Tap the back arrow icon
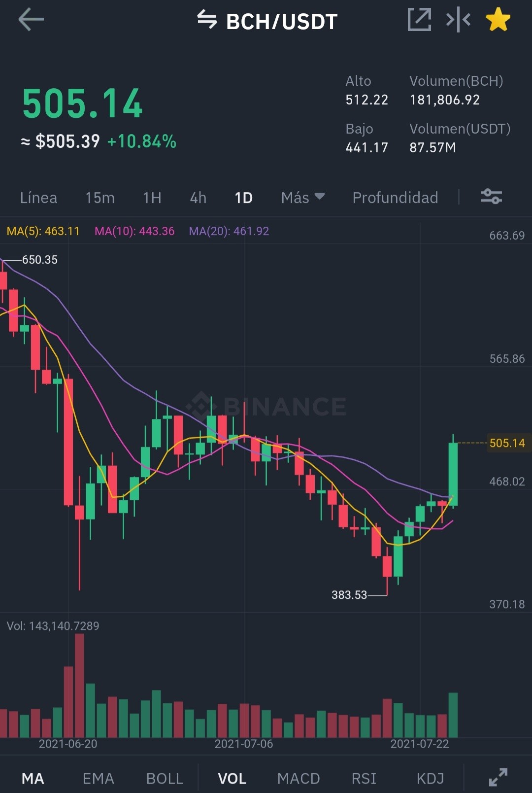This screenshot has height=793, width=532. [31, 20]
